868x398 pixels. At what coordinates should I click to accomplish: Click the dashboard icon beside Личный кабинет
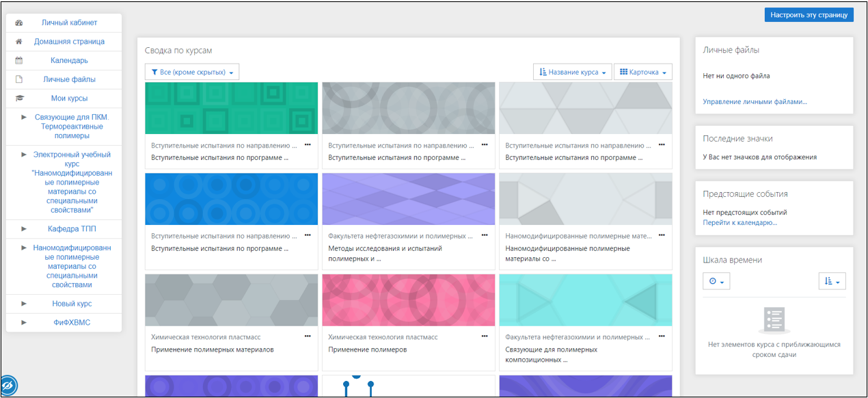(19, 23)
